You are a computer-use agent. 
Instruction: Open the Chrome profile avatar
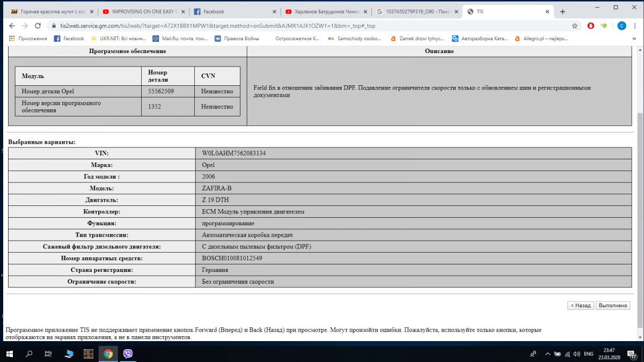[621, 25]
